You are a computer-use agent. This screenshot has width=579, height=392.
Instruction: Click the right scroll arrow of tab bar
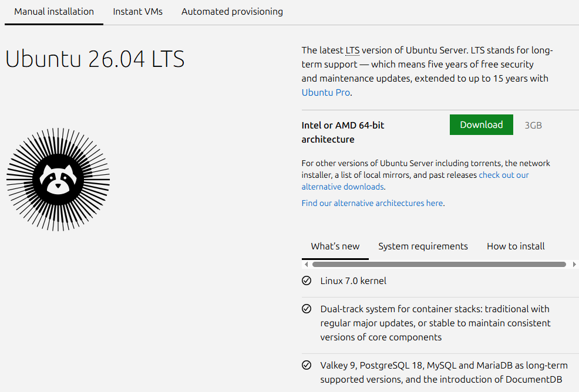coord(574,264)
